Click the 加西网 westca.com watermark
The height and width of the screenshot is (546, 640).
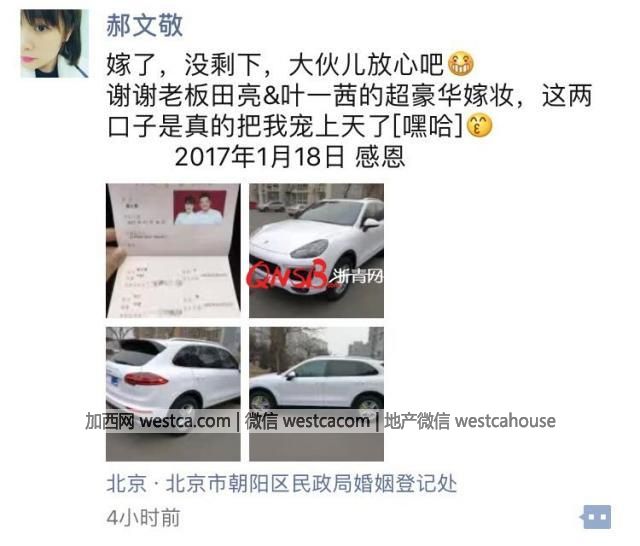pos(158,421)
